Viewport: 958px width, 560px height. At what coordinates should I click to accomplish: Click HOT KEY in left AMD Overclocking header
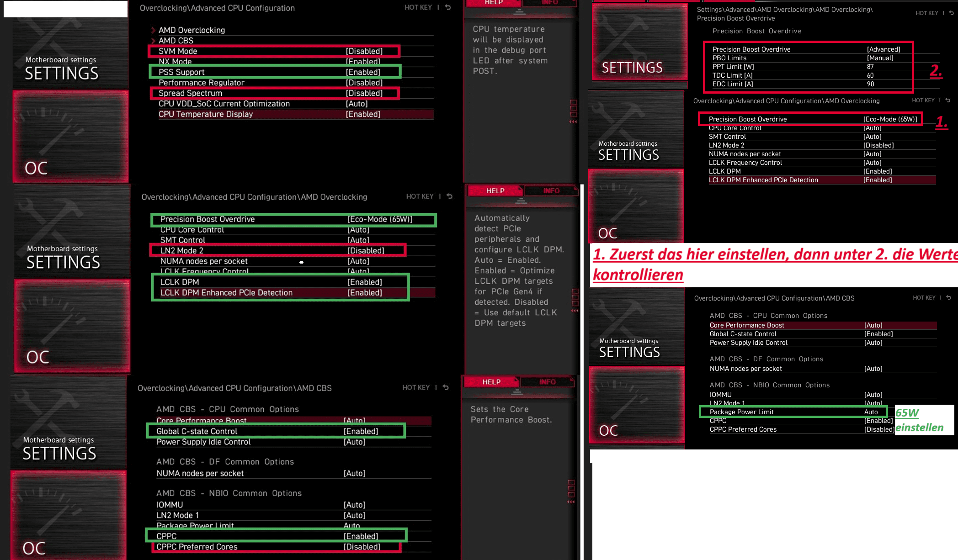pyautogui.click(x=420, y=196)
